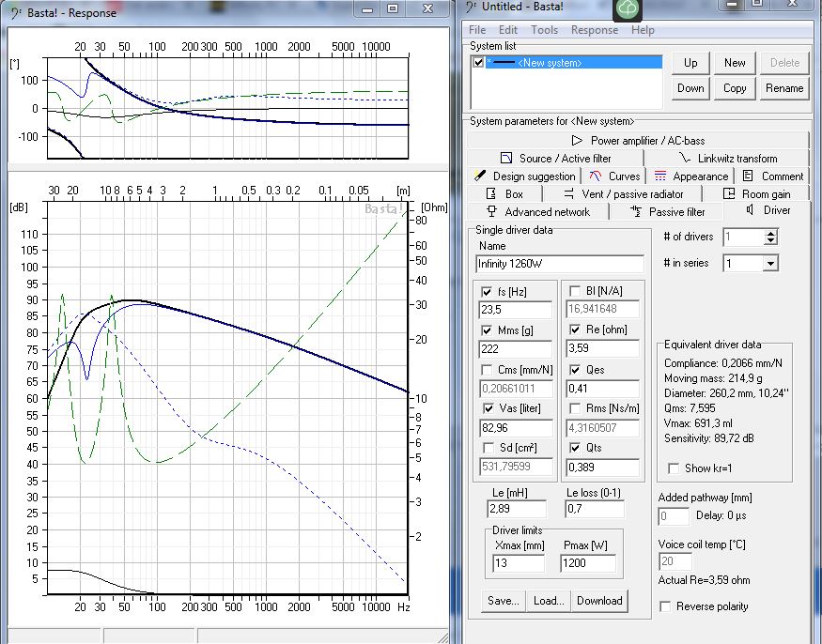
Task: Click the Pmax [W] field
Action: 588,563
